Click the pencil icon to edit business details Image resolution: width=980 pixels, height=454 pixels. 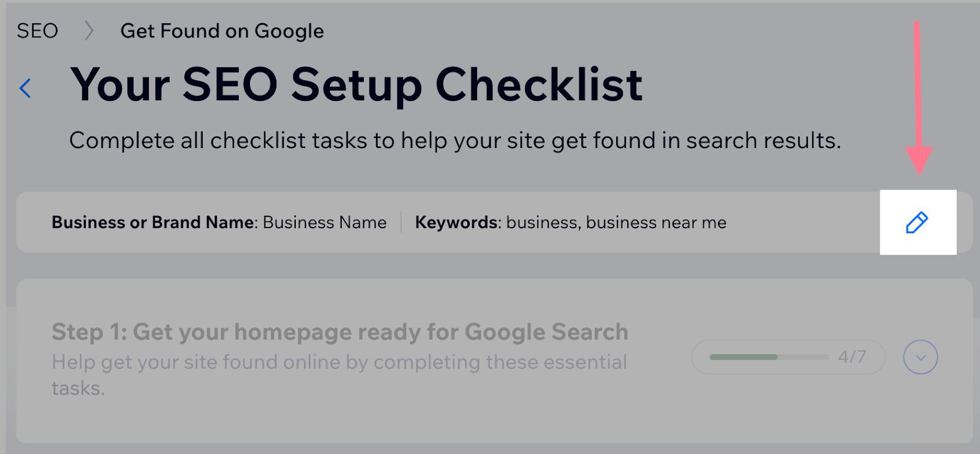click(x=918, y=222)
